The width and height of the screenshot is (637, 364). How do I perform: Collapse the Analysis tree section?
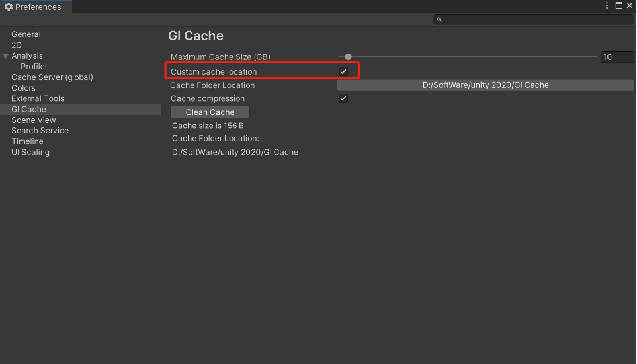(x=6, y=56)
